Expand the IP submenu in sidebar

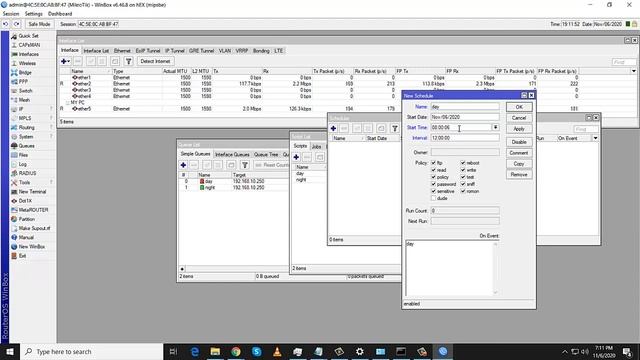51,109
